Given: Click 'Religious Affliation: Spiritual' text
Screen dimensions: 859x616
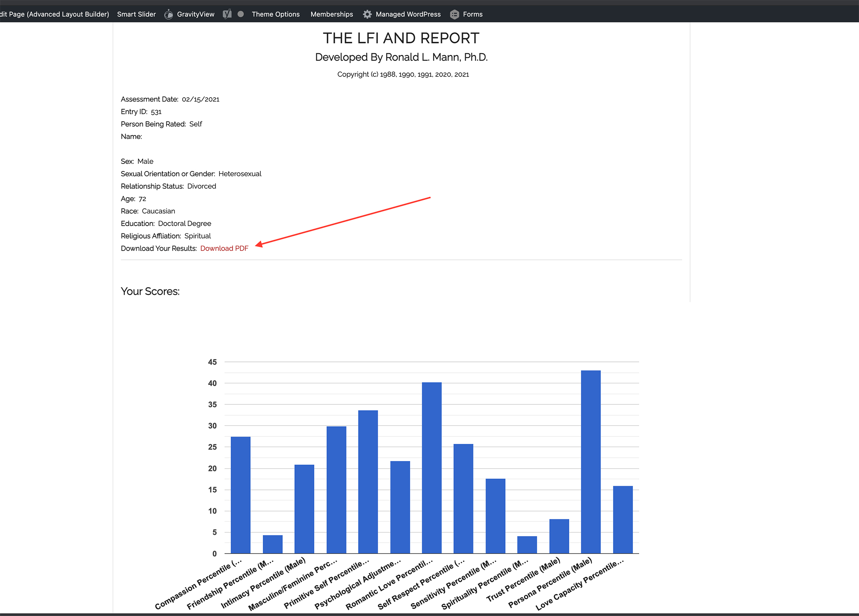Looking at the screenshot, I should pyautogui.click(x=166, y=236).
